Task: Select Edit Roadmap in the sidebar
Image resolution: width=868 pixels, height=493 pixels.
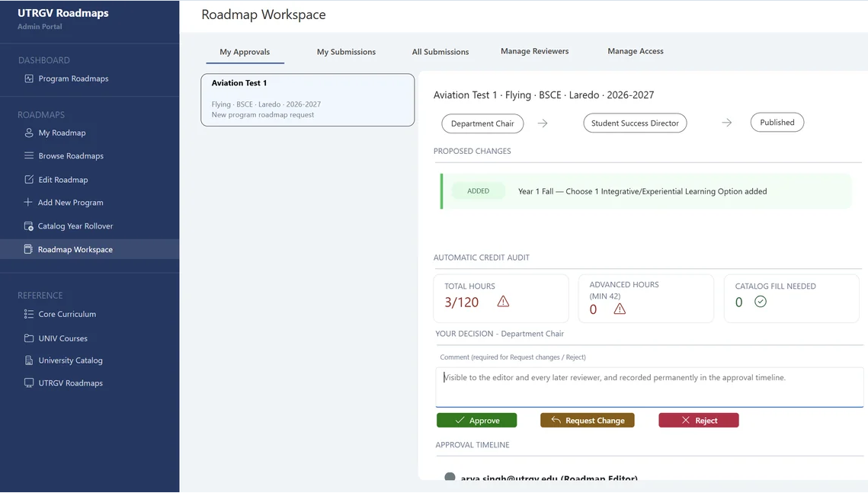Action: (63, 180)
